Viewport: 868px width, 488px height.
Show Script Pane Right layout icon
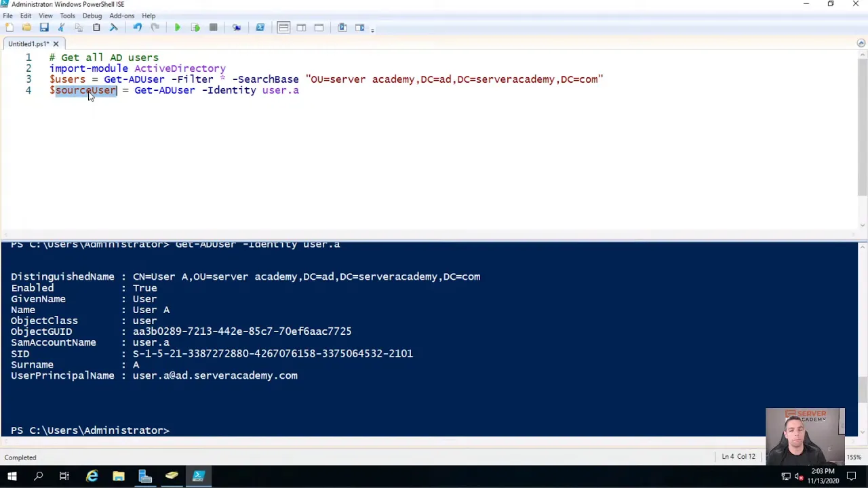pos(301,27)
